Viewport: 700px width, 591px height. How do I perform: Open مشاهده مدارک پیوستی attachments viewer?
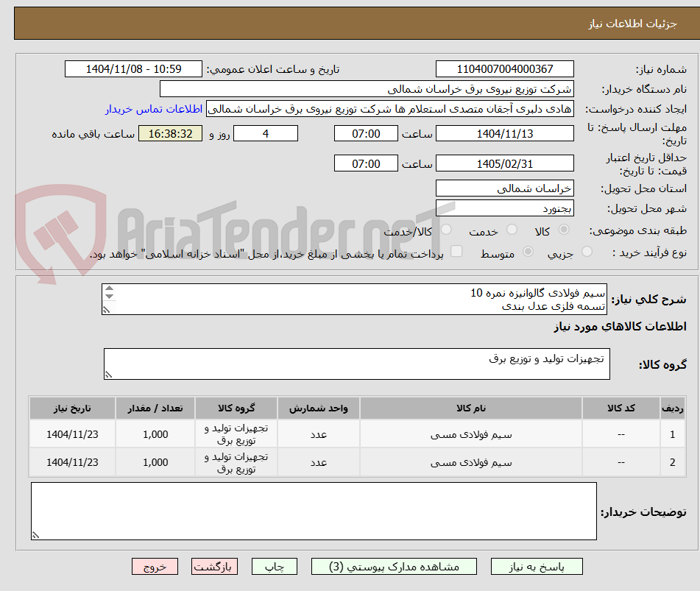(x=394, y=566)
